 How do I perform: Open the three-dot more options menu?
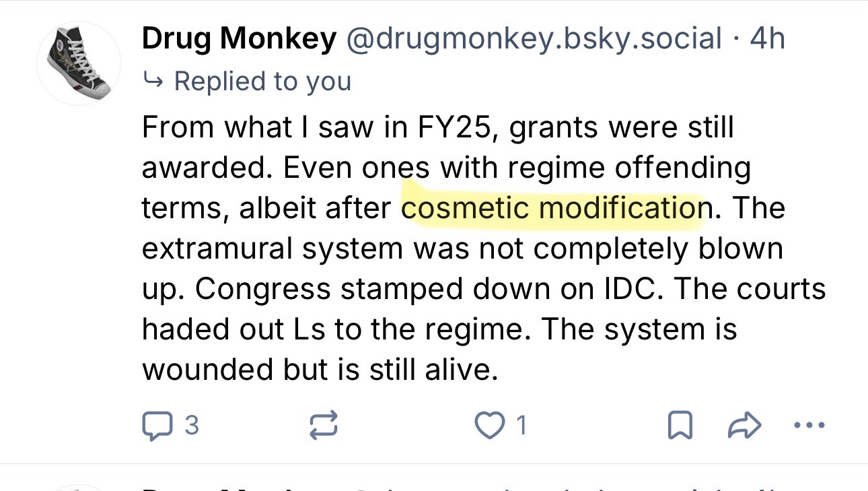pos(809,426)
